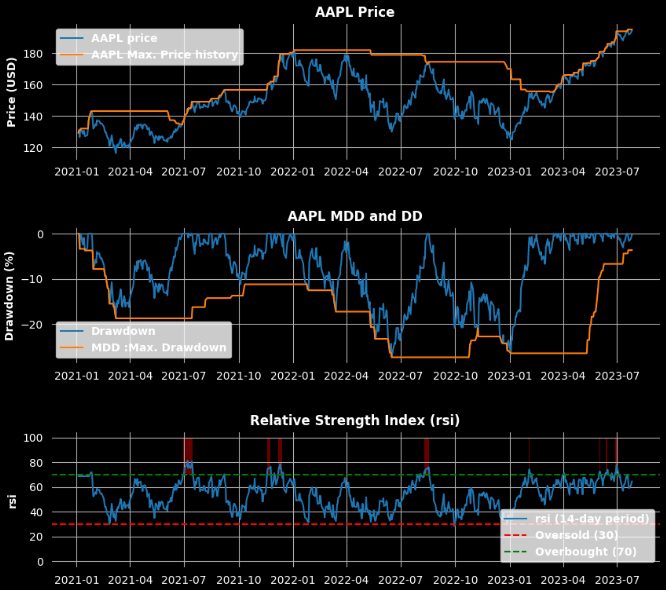
Task: Click the red dashed sample beside 'Oversold (30)'
Action: point(515,535)
